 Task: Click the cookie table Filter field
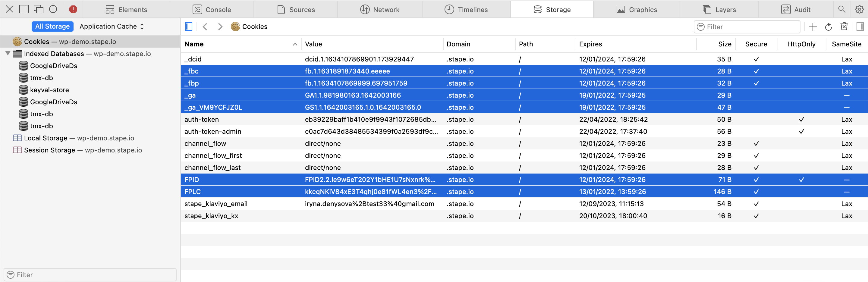click(x=747, y=27)
